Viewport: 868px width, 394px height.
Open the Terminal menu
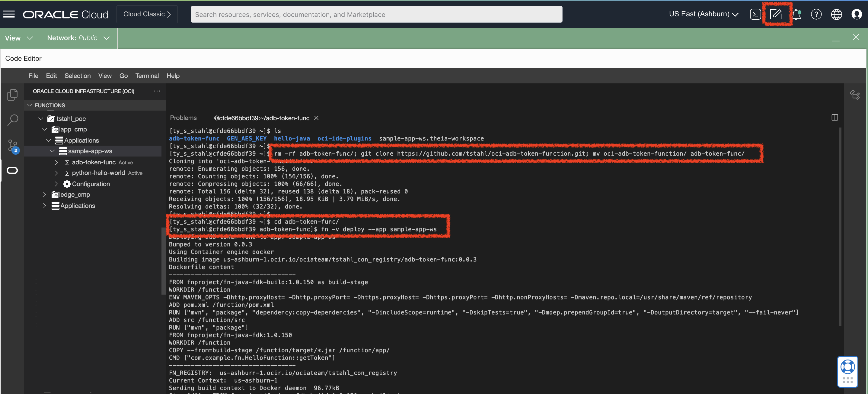point(147,76)
